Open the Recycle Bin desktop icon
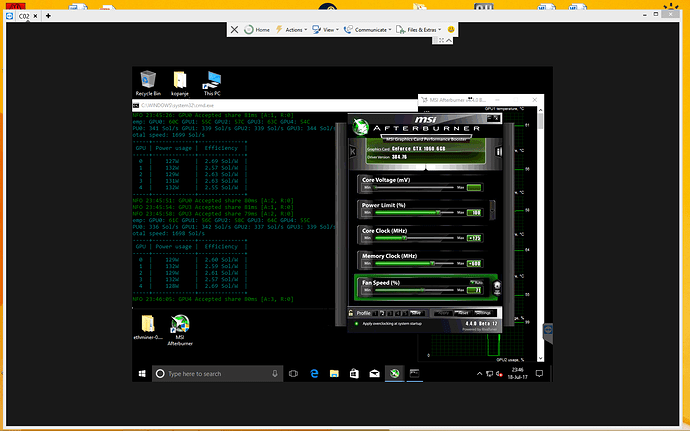The image size is (690, 431). coord(148,81)
